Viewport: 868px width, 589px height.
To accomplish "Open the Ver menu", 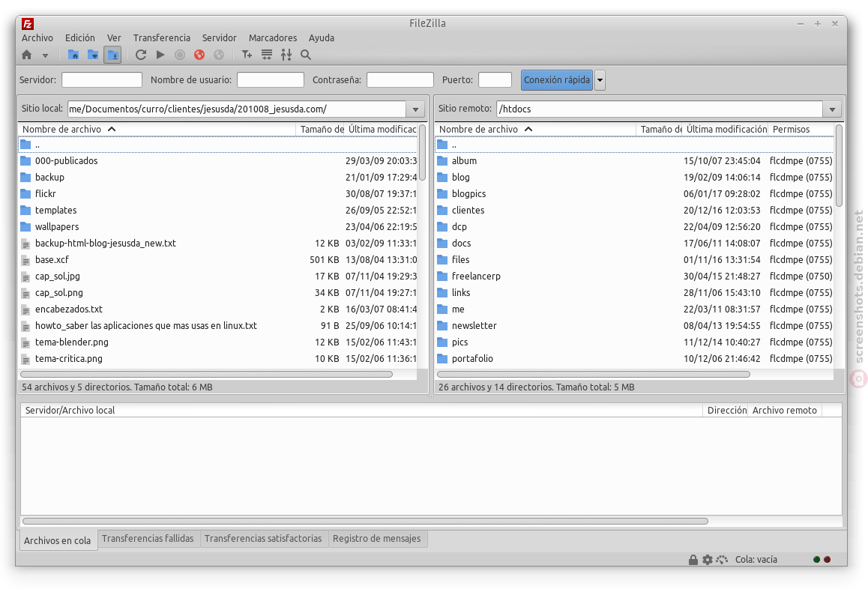I will (114, 38).
